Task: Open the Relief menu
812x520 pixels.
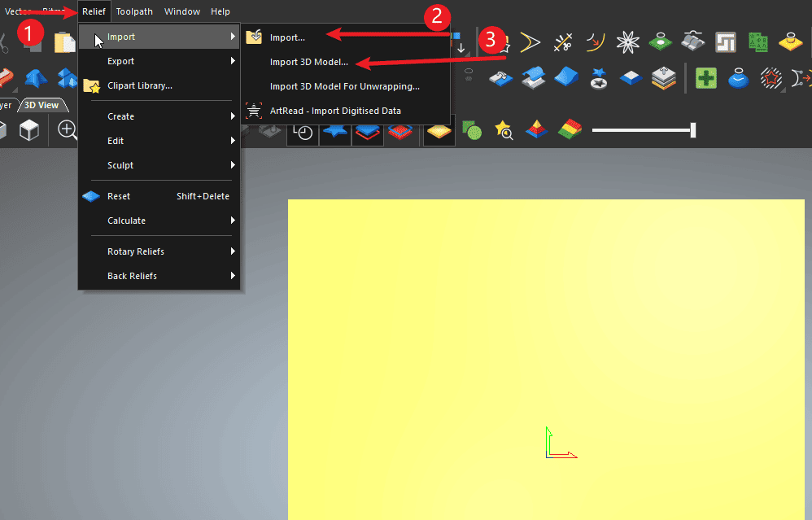Action: pyautogui.click(x=94, y=11)
